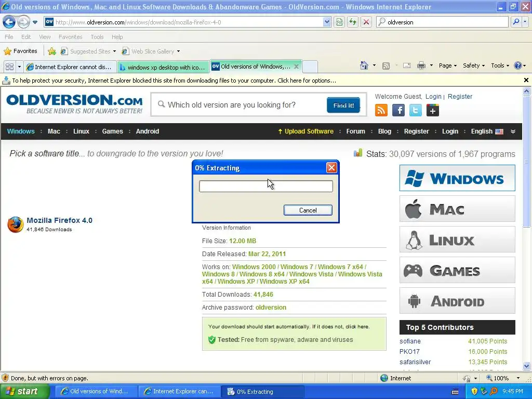Open the Help menu
Screen dimensions: 532x399
(x=117, y=37)
